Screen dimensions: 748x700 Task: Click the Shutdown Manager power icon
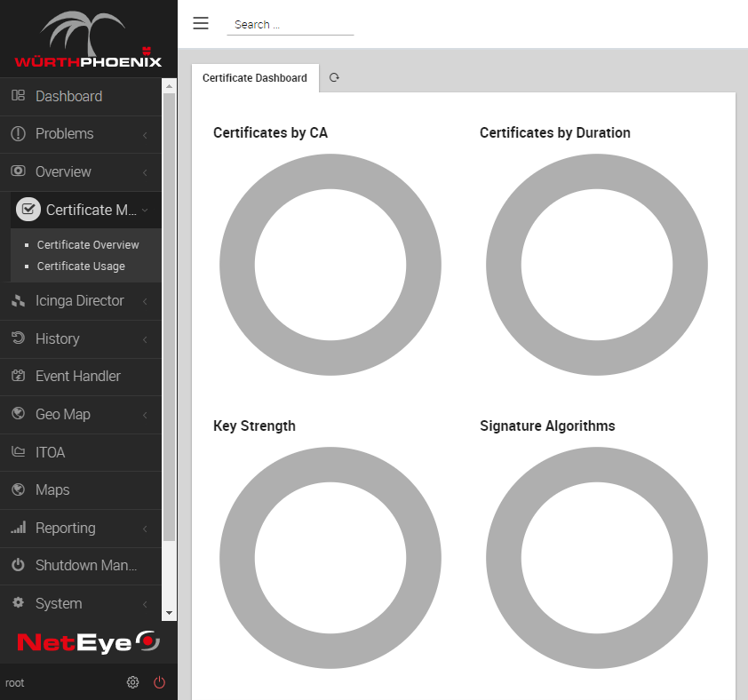point(18,565)
